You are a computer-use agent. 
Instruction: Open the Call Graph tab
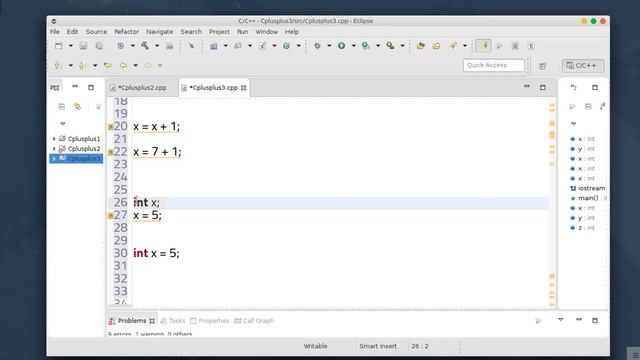coord(254,321)
